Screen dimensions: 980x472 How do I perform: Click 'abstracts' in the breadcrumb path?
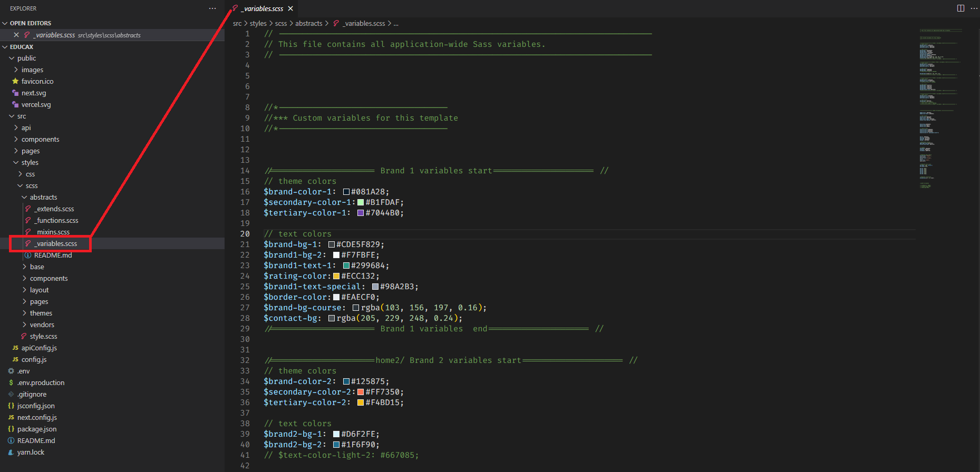308,23
